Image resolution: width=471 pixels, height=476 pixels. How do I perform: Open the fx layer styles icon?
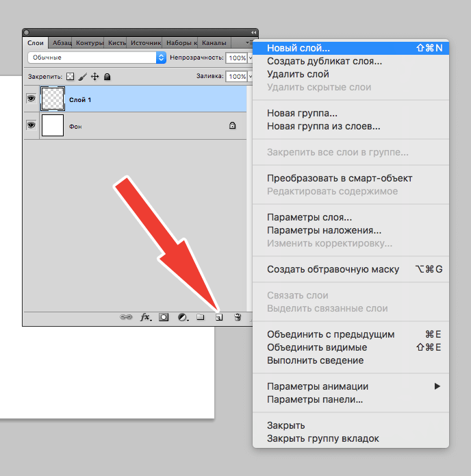tap(145, 318)
